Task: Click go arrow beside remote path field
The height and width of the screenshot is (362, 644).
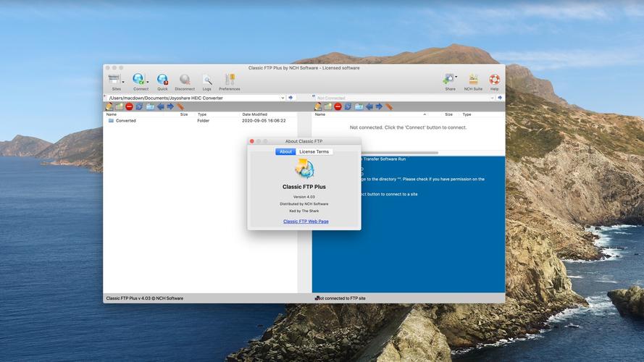Action: click(x=500, y=98)
